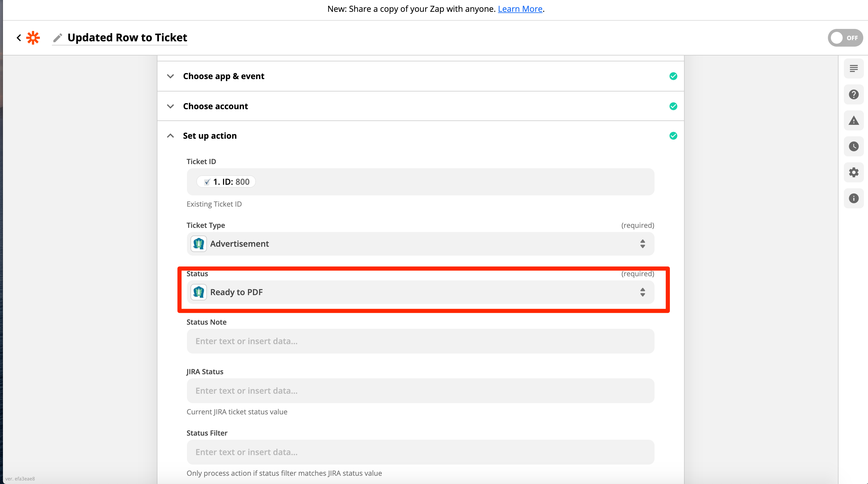Open the gear settings icon in sidebar
868x484 pixels.
[x=854, y=172]
